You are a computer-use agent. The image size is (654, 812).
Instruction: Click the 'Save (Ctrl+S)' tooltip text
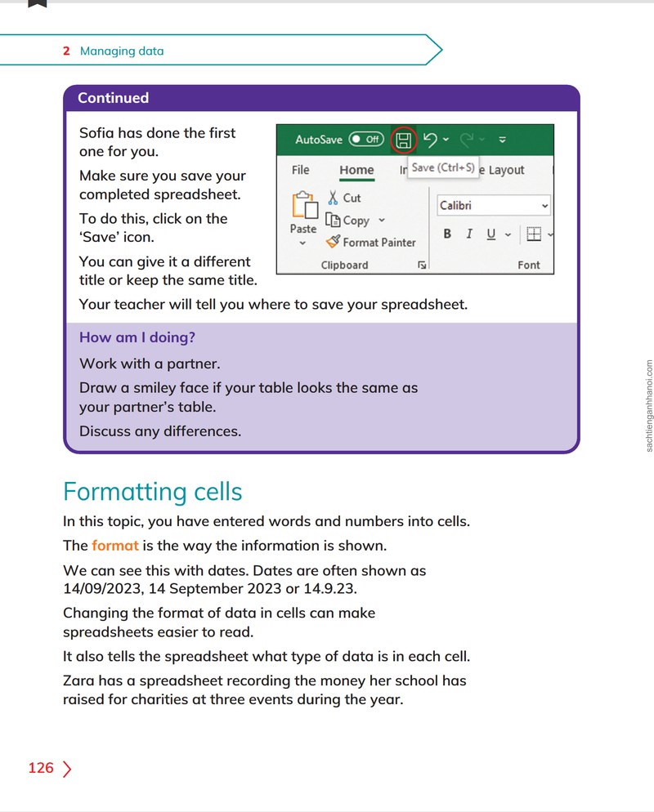(443, 167)
